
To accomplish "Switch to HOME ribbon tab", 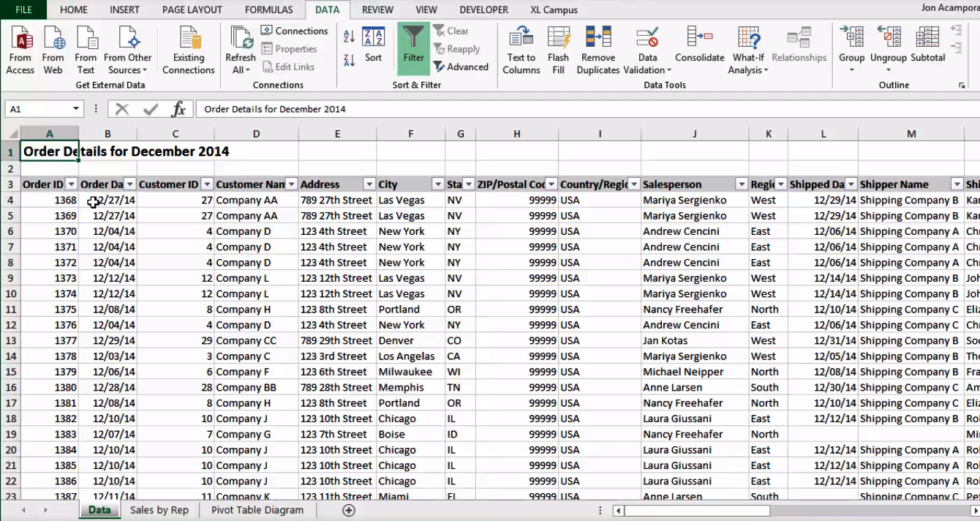I will 74,10.
